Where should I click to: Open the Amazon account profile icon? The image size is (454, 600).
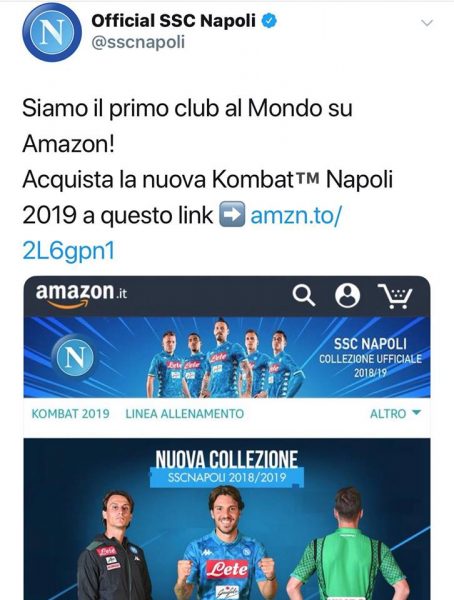(348, 296)
